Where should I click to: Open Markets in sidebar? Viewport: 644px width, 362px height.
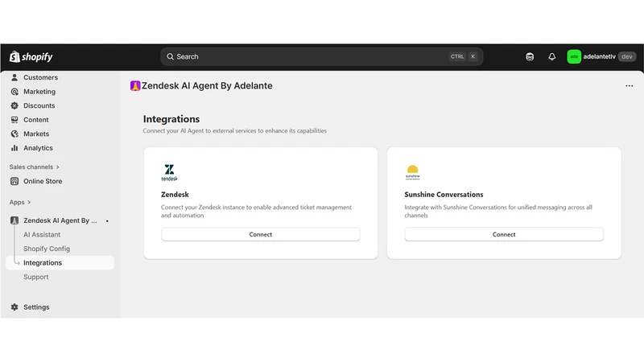point(36,134)
